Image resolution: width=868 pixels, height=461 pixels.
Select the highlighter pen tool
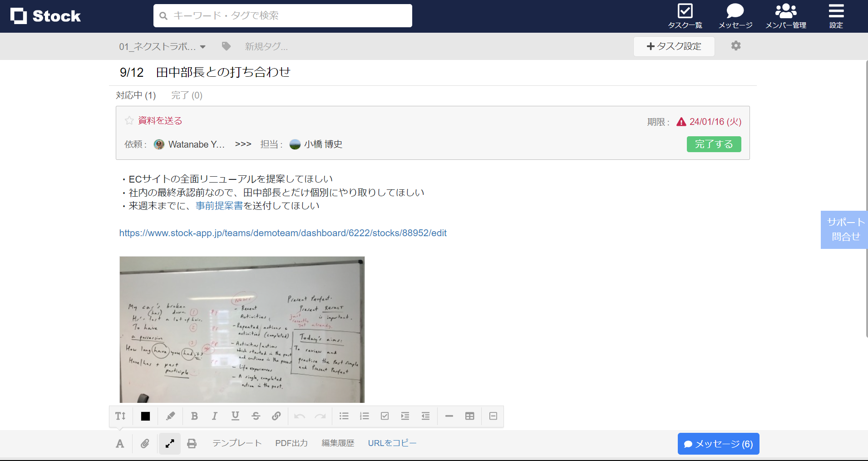click(x=170, y=416)
